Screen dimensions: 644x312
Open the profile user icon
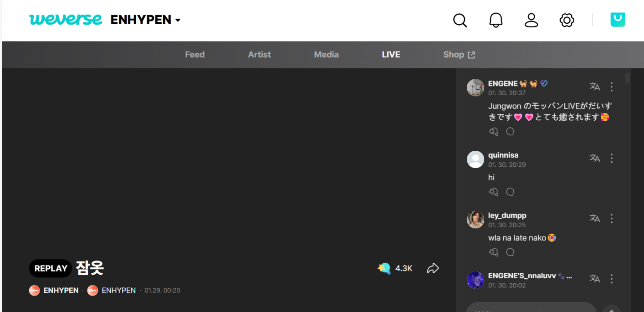click(531, 20)
